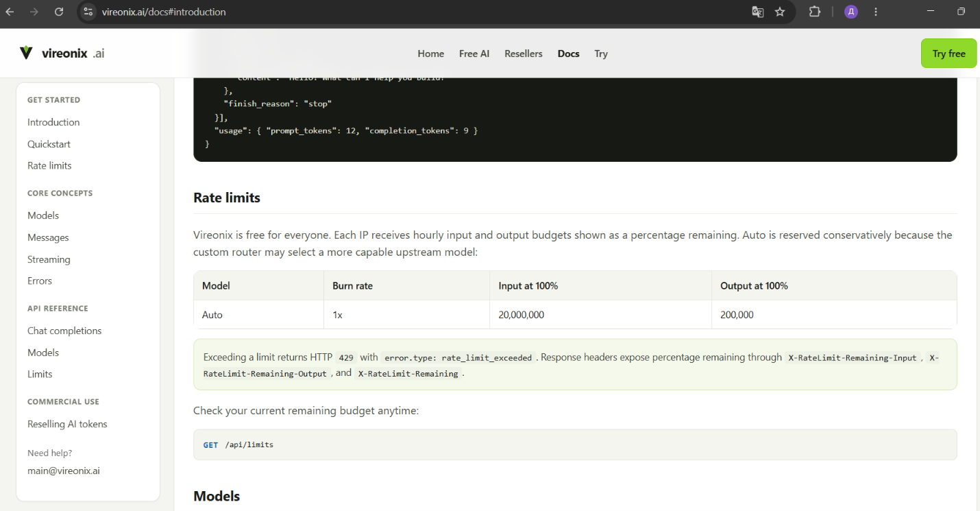Click error.type: rate_limit_exceeded code
Viewport: 980px width, 511px height.
pos(458,357)
